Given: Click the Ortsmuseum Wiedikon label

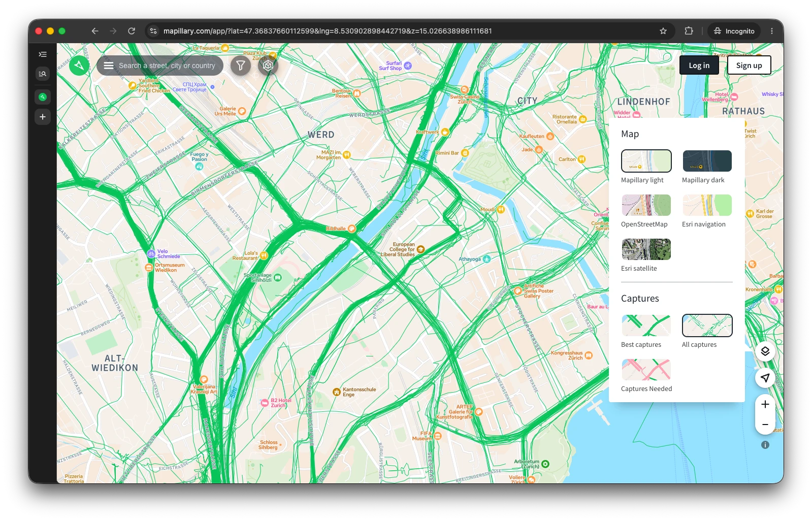Looking at the screenshot, I should 170,268.
